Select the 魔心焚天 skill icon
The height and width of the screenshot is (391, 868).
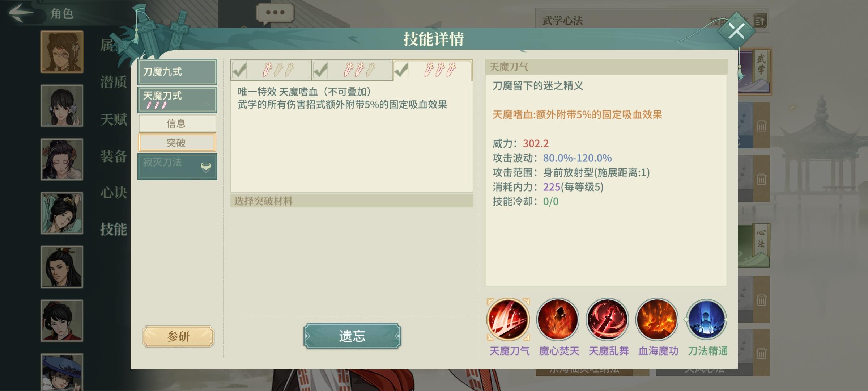click(x=558, y=319)
